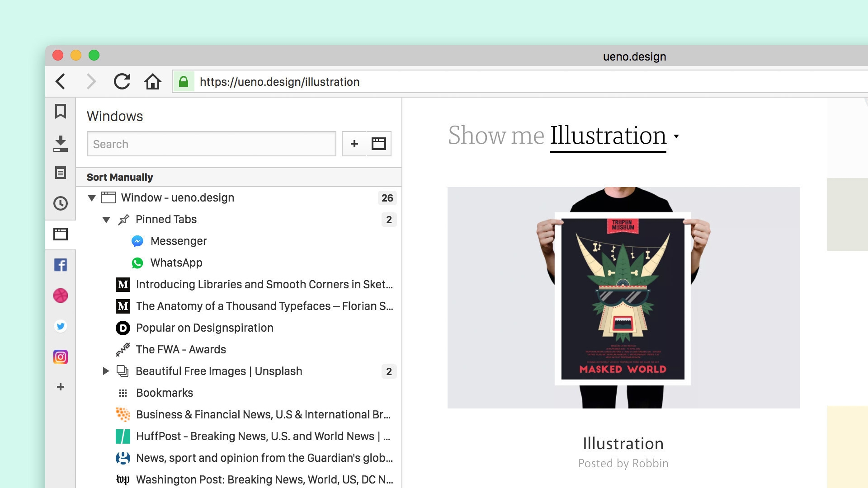Select the WhatsApp pinned tab
The image size is (868, 488).
[176, 263]
